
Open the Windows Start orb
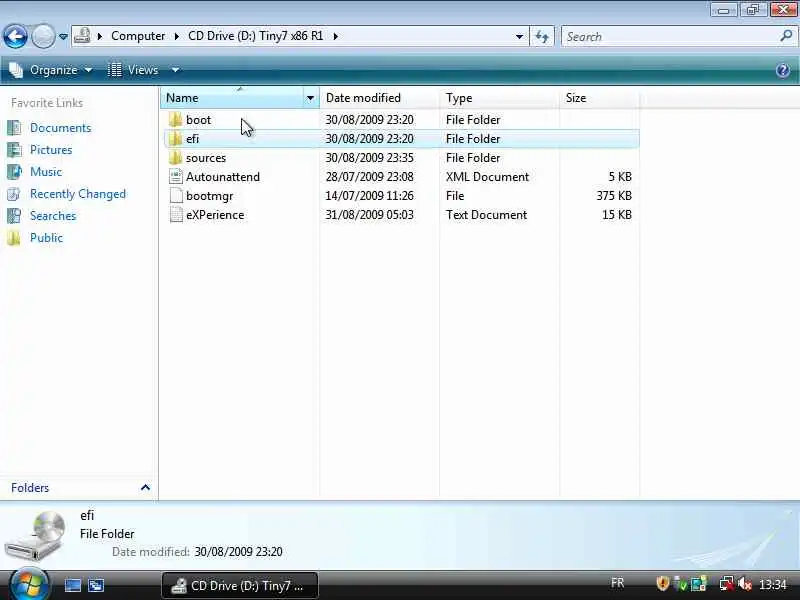(29, 585)
